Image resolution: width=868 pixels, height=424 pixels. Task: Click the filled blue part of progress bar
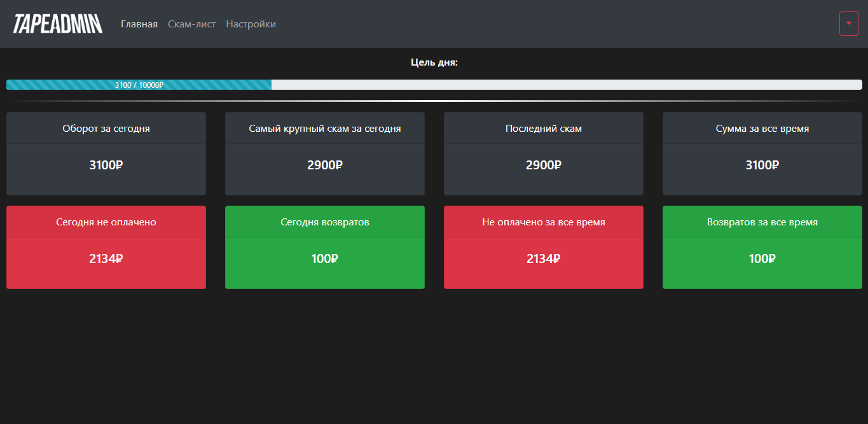coord(57,85)
